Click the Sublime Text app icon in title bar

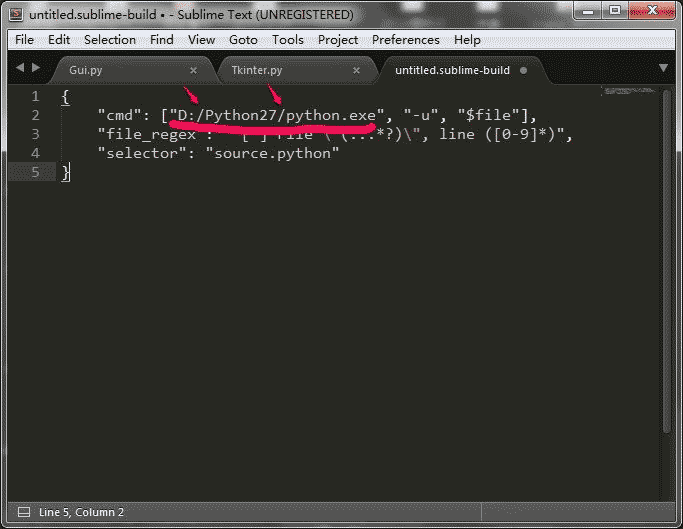tap(16, 14)
